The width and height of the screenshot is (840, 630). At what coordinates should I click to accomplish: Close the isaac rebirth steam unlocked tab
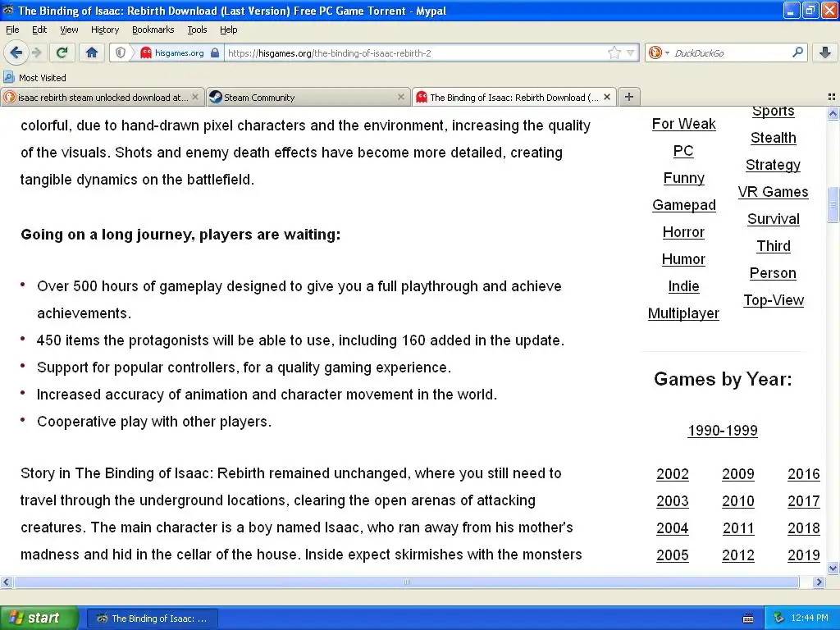195,97
